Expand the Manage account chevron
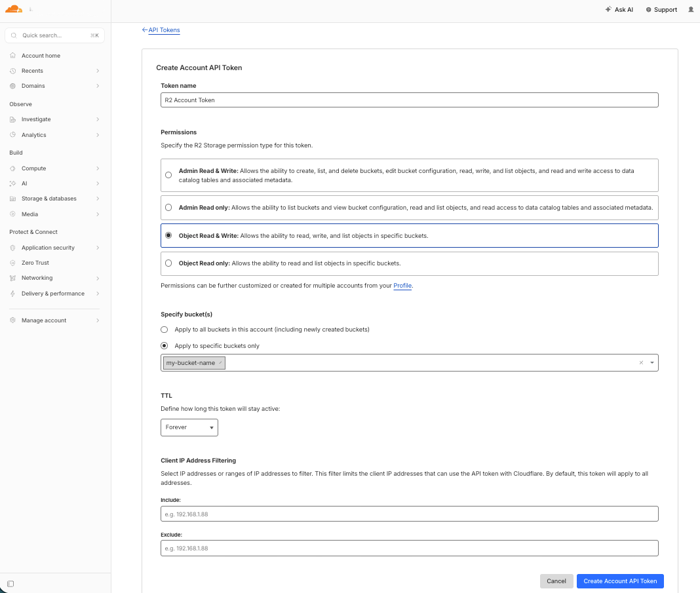This screenshot has height=593, width=700. (x=97, y=320)
